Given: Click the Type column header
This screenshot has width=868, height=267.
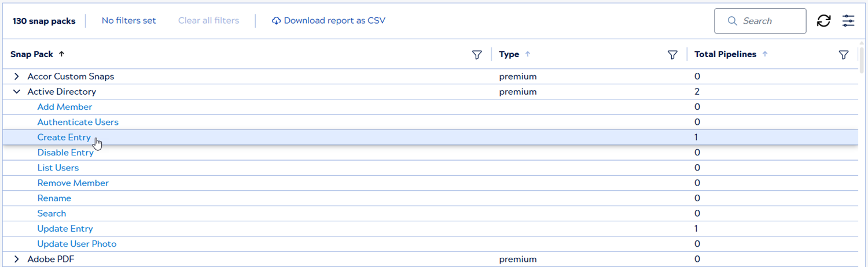Looking at the screenshot, I should click(509, 54).
